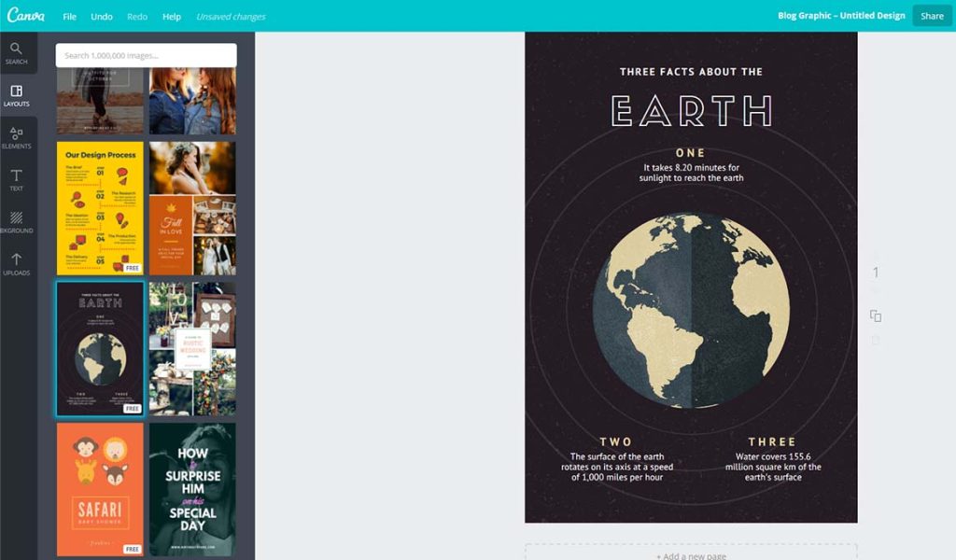Open the Help menu
This screenshot has height=560, width=956.
[x=172, y=17]
